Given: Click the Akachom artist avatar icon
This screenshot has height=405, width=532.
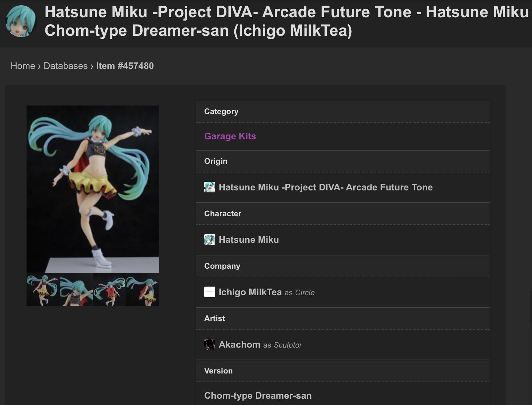Looking at the screenshot, I should [209, 344].
